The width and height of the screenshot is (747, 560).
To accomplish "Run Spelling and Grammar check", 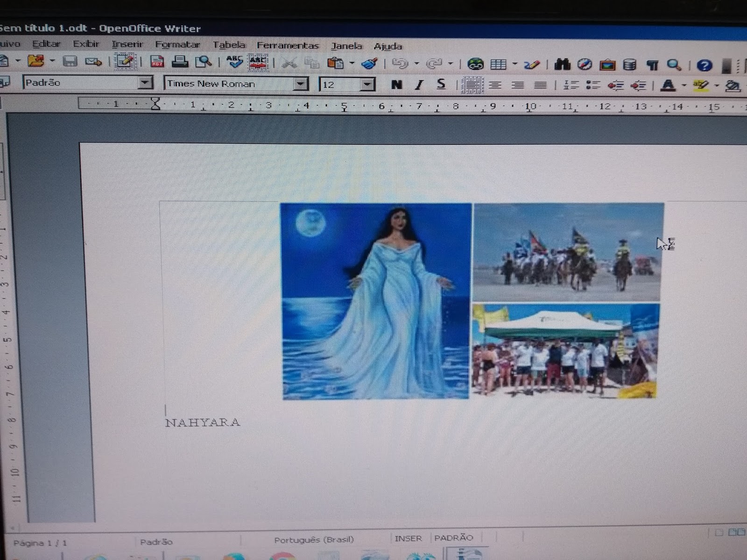I will 234,62.
